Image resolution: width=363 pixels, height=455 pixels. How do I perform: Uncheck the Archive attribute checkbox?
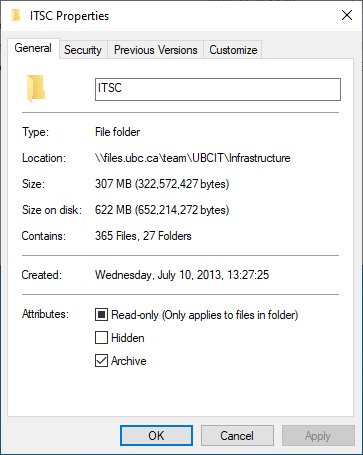[x=101, y=361]
